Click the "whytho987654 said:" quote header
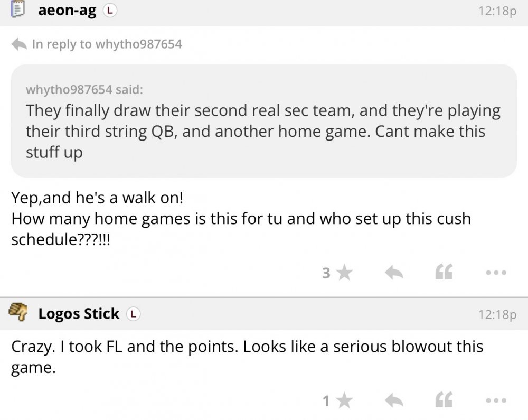The height and width of the screenshot is (420, 528). 84,89
